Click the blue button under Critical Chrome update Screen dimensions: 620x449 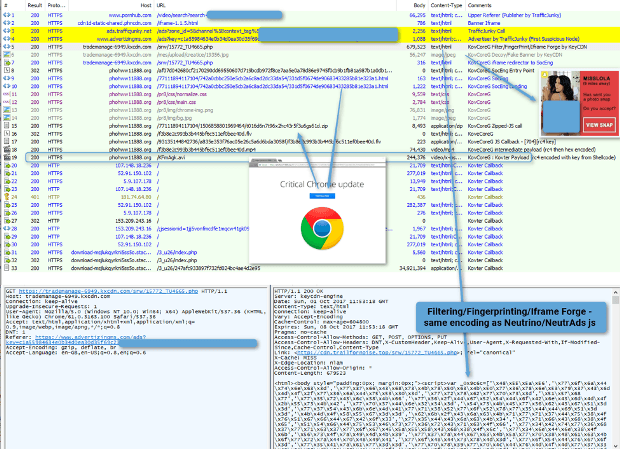pos(322,196)
